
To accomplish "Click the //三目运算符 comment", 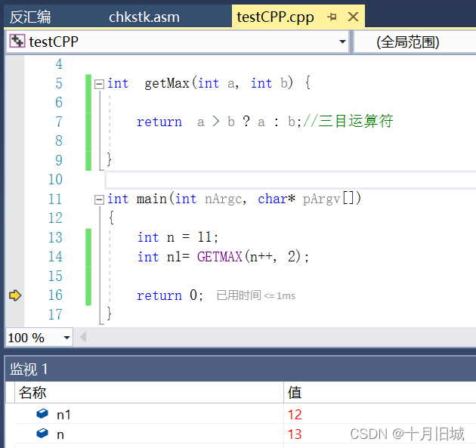I will (x=348, y=121).
